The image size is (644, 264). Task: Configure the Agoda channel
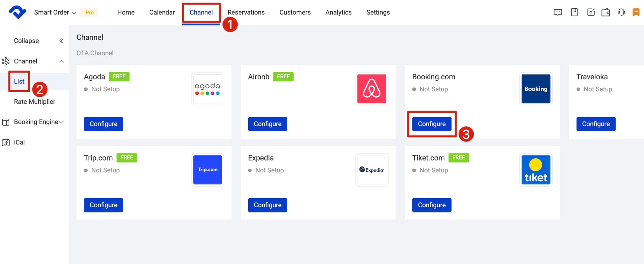(x=103, y=124)
